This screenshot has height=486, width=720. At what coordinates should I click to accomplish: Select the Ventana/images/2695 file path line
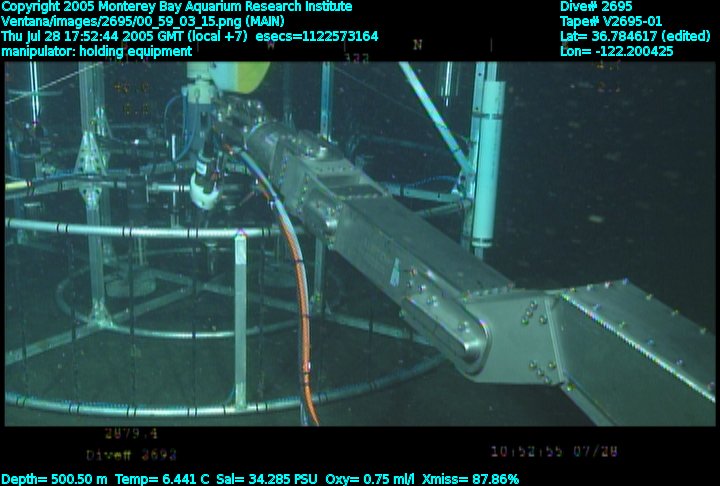(143, 21)
